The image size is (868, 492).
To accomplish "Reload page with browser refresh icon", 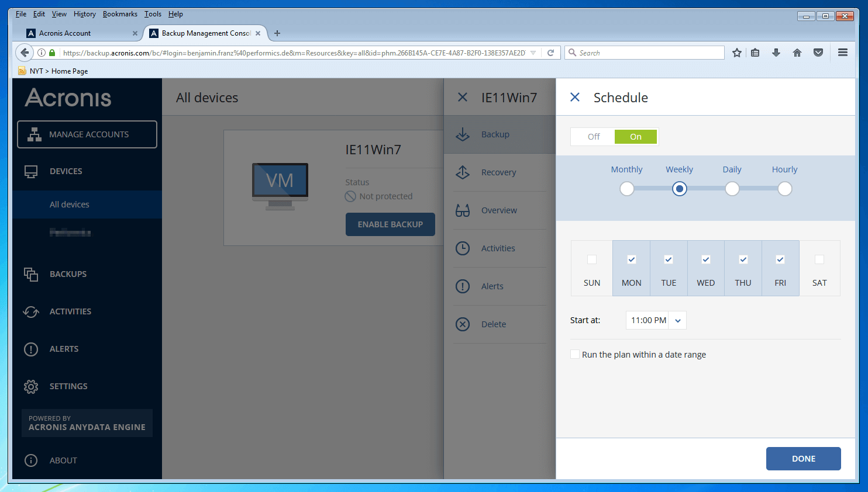I will (550, 53).
